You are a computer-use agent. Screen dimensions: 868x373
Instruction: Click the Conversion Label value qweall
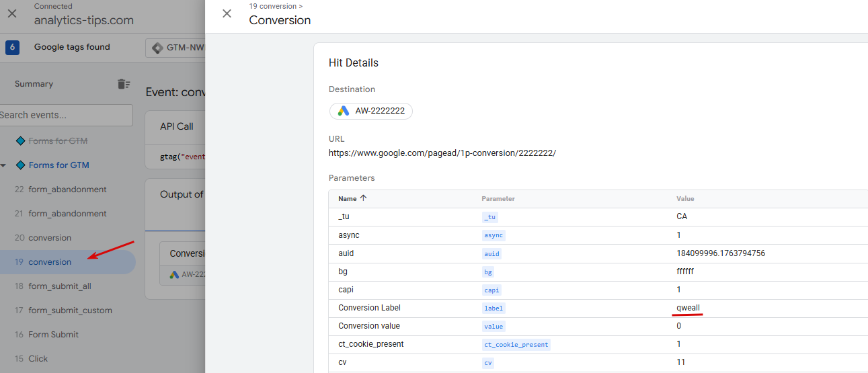tap(688, 308)
